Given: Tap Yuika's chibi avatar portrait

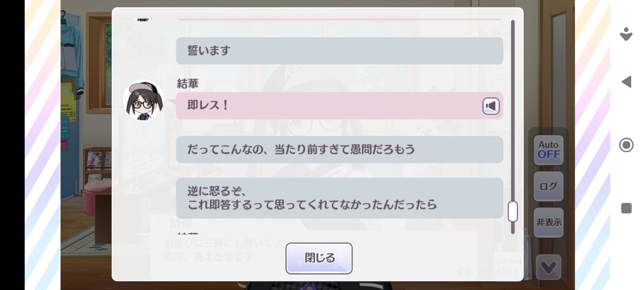Looking at the screenshot, I should [x=143, y=100].
